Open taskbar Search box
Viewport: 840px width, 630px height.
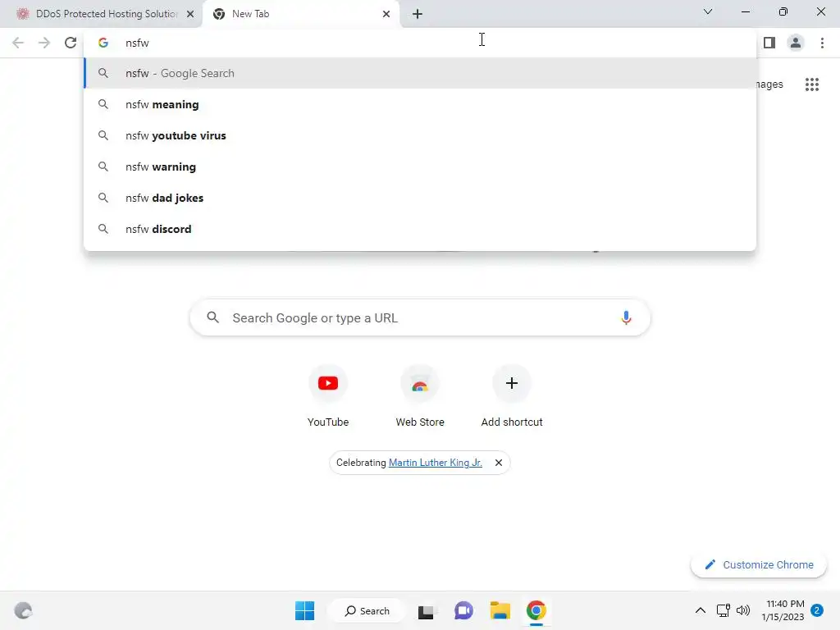[x=367, y=610]
